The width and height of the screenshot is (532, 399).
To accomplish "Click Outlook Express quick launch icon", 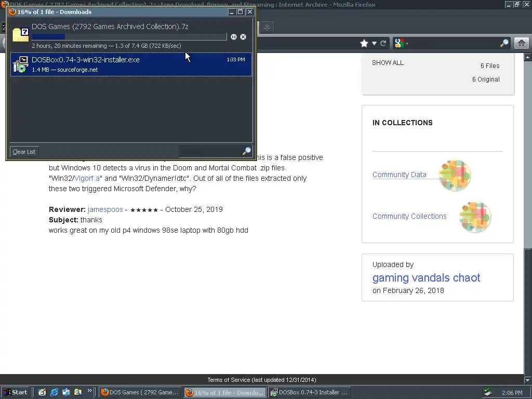I will [x=66, y=393].
